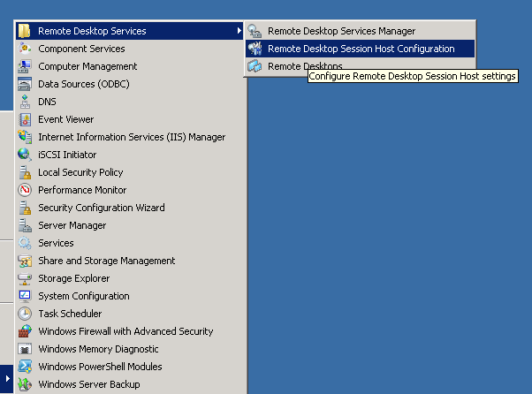The width and height of the screenshot is (532, 394).
Task: Click the Windows Server Backup icon
Action: click(x=25, y=384)
